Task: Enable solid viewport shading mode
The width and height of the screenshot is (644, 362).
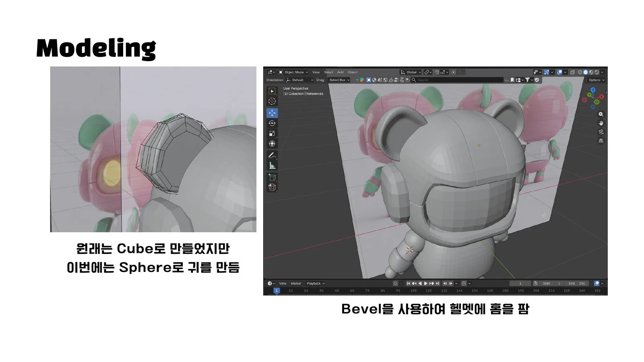Action: (x=586, y=72)
